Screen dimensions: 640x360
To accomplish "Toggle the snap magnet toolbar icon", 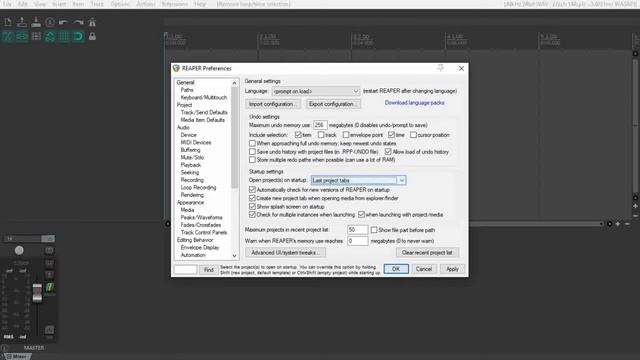I will tap(78, 36).
